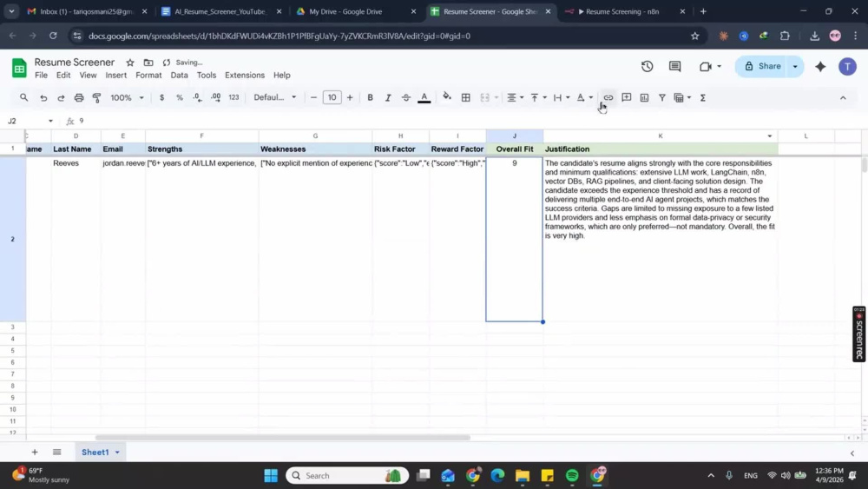Open the Default font dropdown
Viewport: 868px width, 489px height.
click(x=274, y=97)
